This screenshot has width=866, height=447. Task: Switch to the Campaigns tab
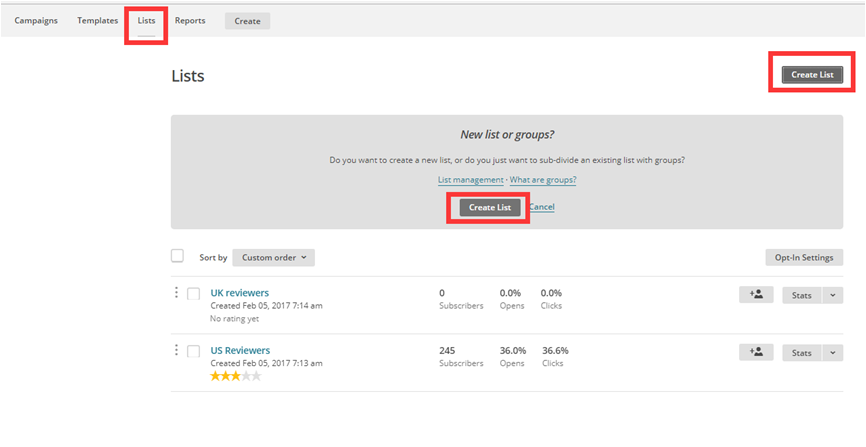36,20
